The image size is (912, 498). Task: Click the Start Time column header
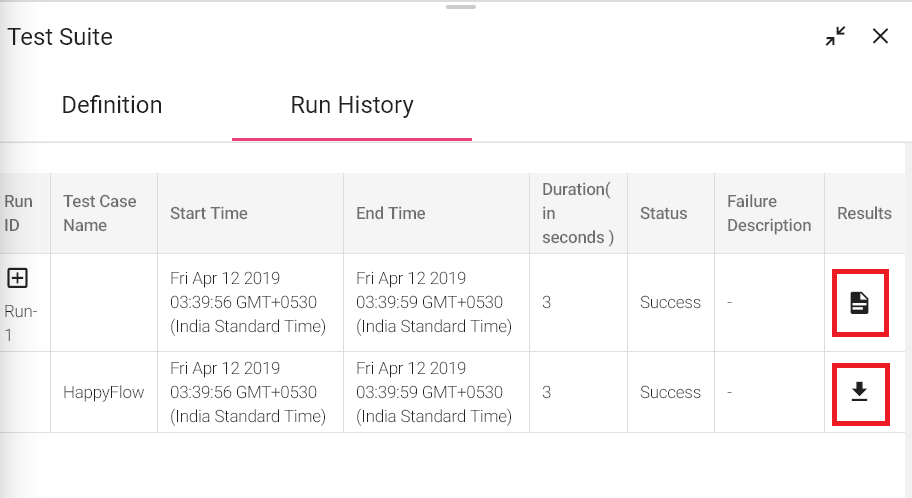209,213
